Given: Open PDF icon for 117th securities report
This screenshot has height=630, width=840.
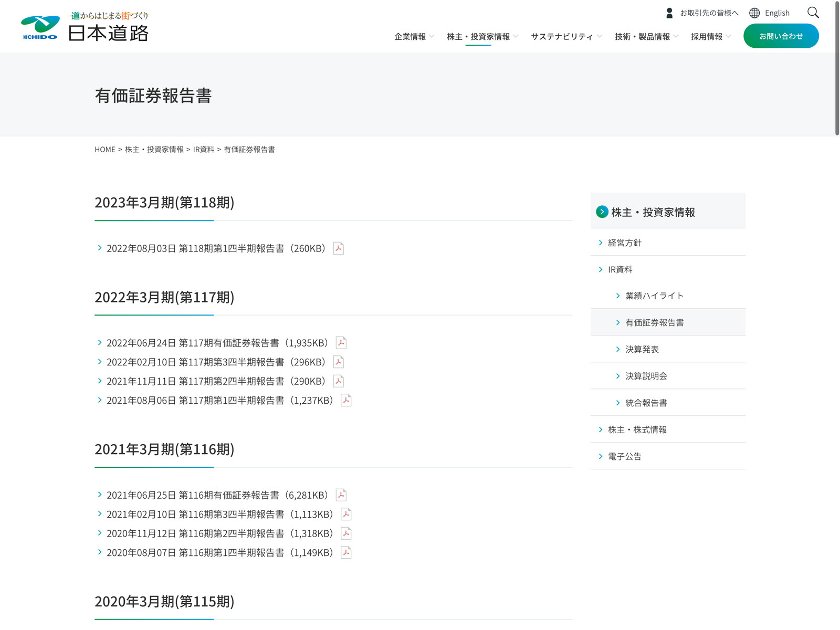Looking at the screenshot, I should click(x=341, y=343).
